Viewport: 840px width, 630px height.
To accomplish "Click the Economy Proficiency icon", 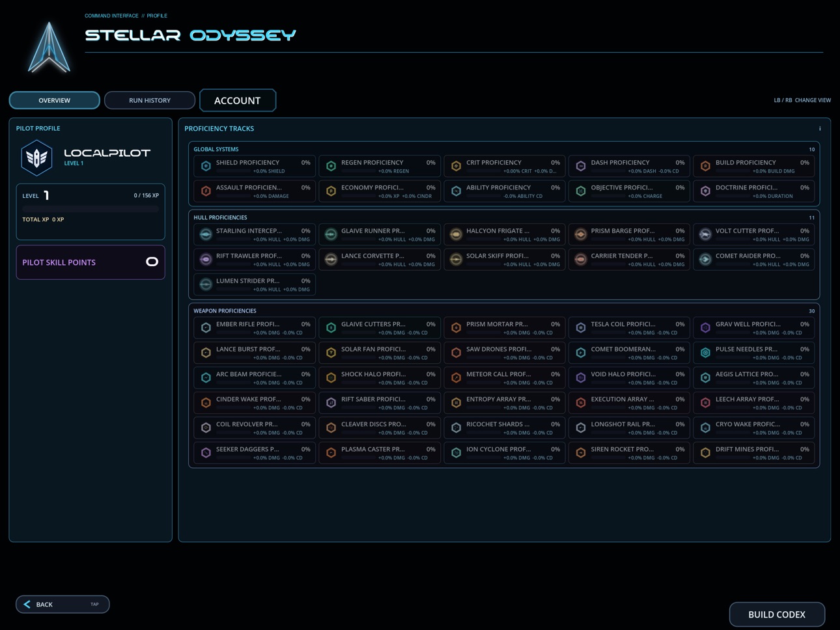I will (331, 191).
